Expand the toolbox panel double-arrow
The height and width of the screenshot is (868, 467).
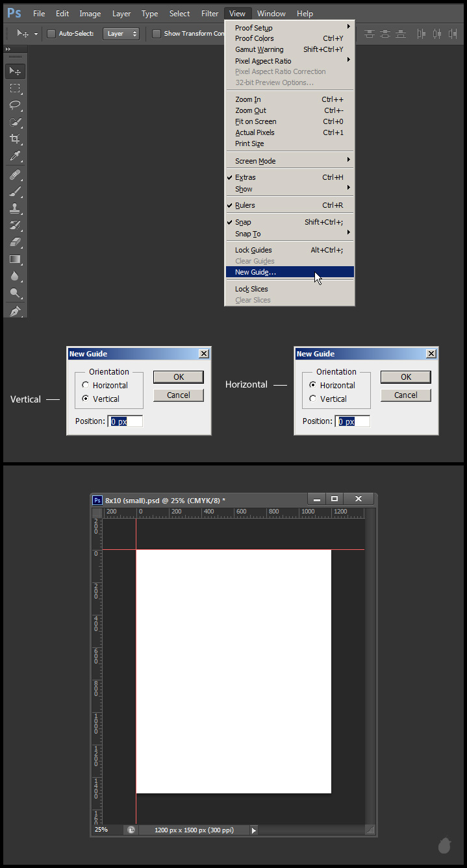tap(8, 49)
